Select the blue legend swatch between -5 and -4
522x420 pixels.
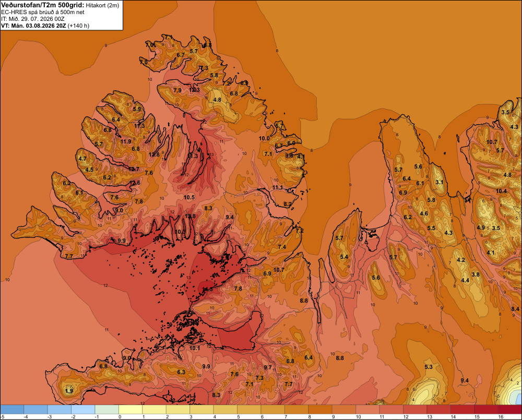[x=12, y=410]
